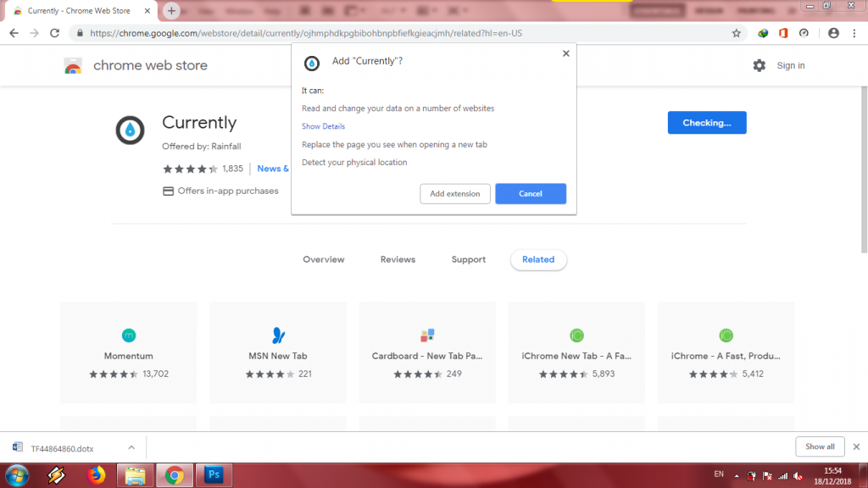Open the Office extension icon in toolbar
Image resolution: width=868 pixels, height=488 pixels.
[x=783, y=33]
